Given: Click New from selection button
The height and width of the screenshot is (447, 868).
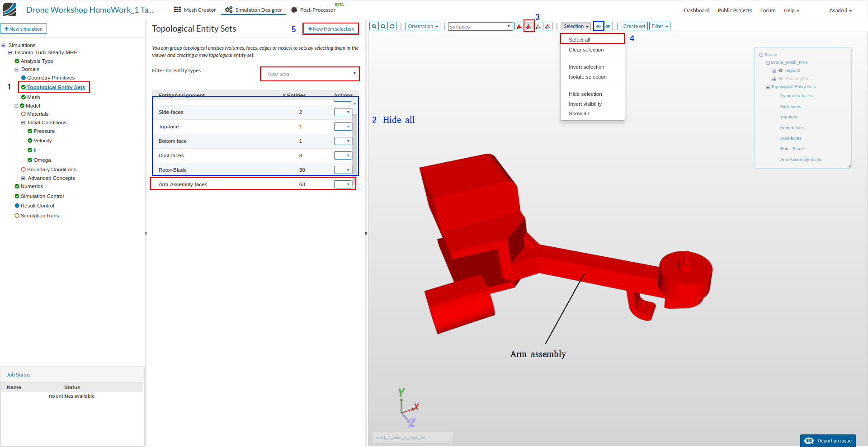Looking at the screenshot, I should coord(331,29).
